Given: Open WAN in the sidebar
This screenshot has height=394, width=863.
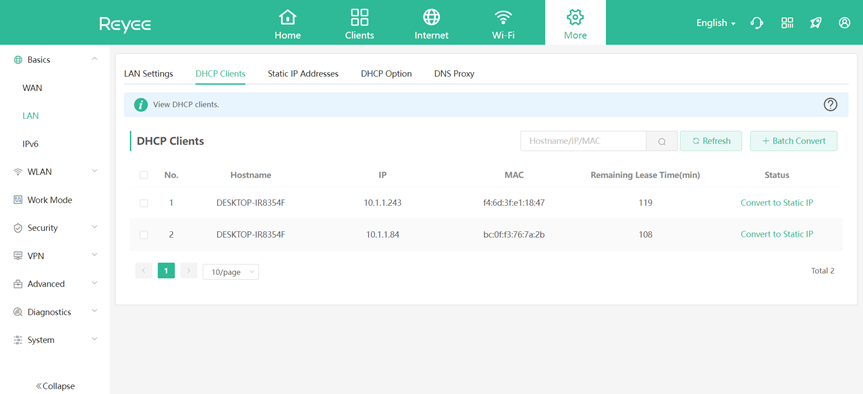Looking at the screenshot, I should [x=32, y=88].
